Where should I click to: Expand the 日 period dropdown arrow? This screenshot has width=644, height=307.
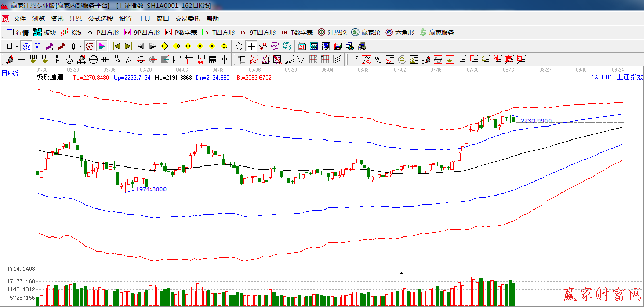(x=17, y=46)
